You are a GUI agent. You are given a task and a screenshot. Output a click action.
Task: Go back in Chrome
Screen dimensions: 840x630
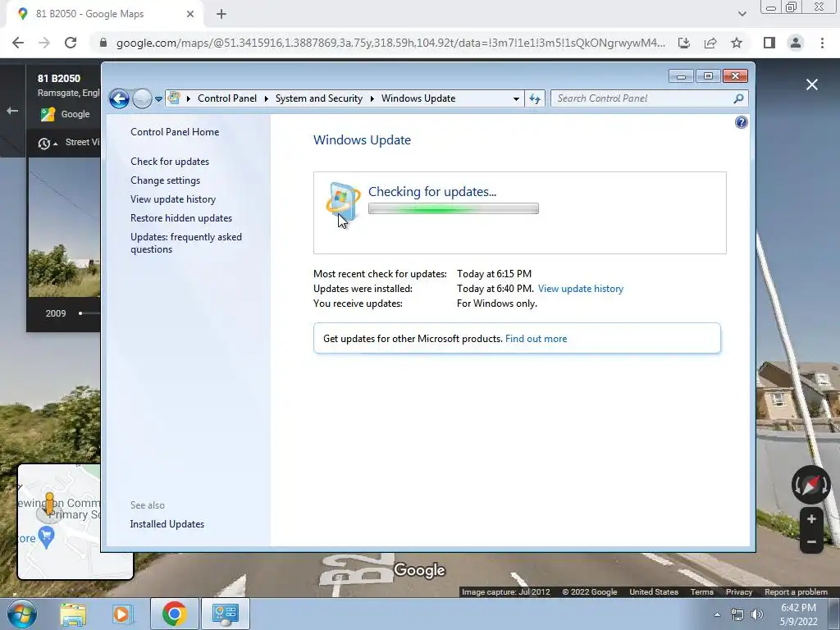[18, 43]
